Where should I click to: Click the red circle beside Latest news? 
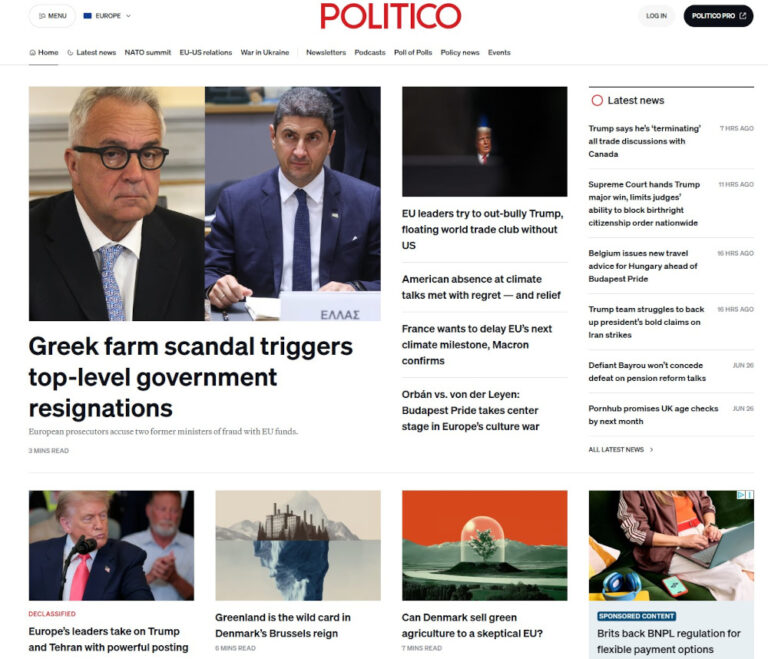click(597, 100)
